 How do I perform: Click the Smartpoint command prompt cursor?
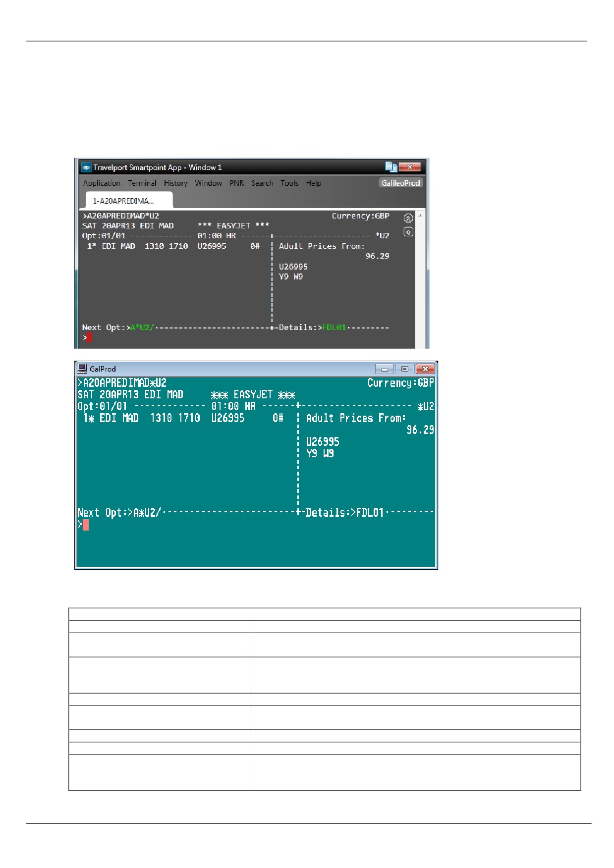pyautogui.click(x=89, y=337)
